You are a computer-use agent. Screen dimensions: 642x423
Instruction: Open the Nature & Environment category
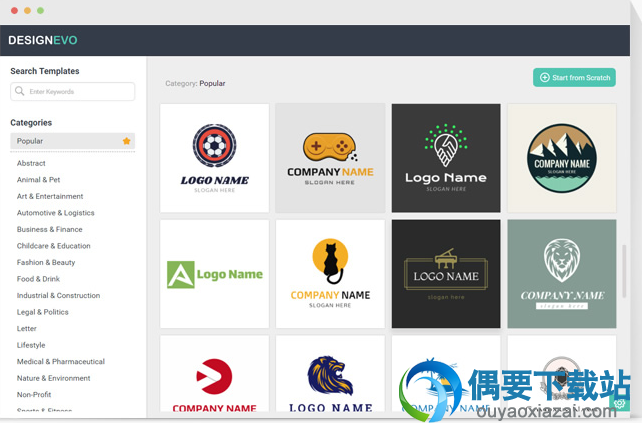pos(54,378)
